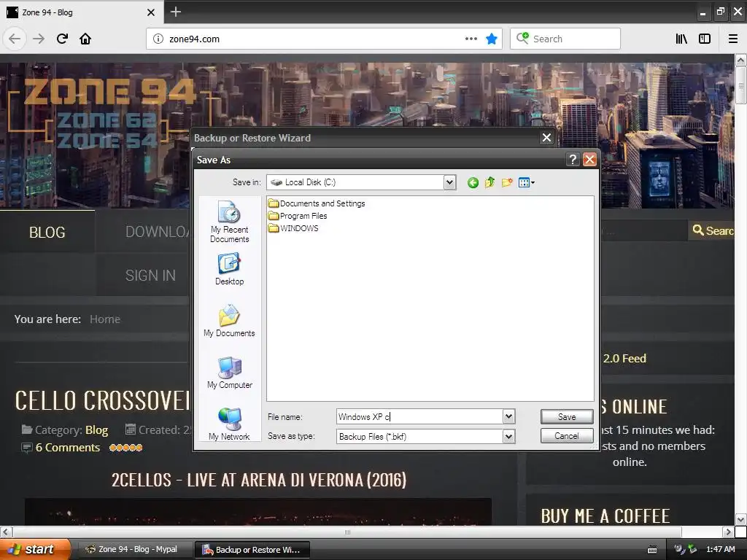The height and width of the screenshot is (560, 747).
Task: Switch to Backup or Restore Wizard taskbar item
Action: 252,550
